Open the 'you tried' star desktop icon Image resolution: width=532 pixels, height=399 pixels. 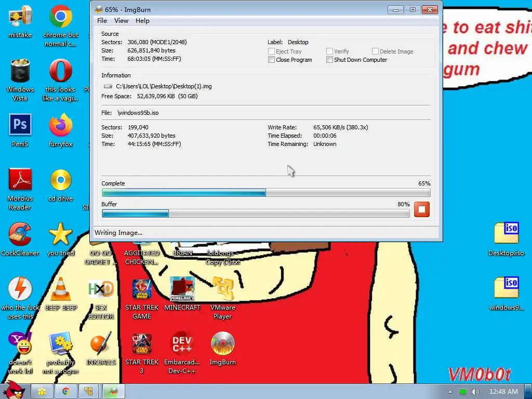click(60, 234)
